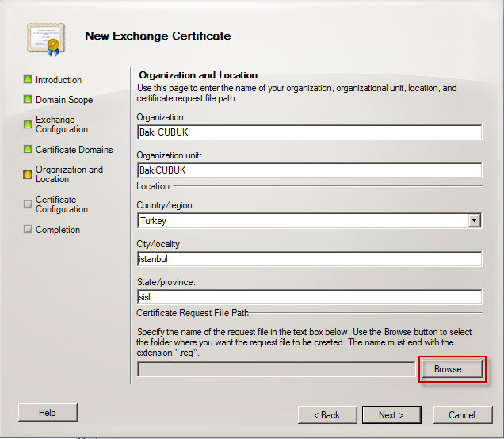Screen dimensions: 504x439
Task: Click the Back button
Action: [327, 415]
